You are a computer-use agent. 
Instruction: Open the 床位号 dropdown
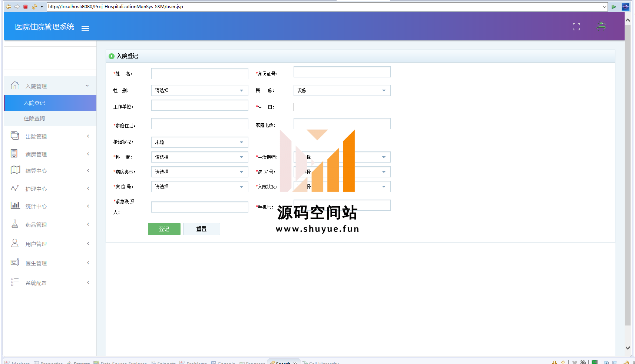199,187
